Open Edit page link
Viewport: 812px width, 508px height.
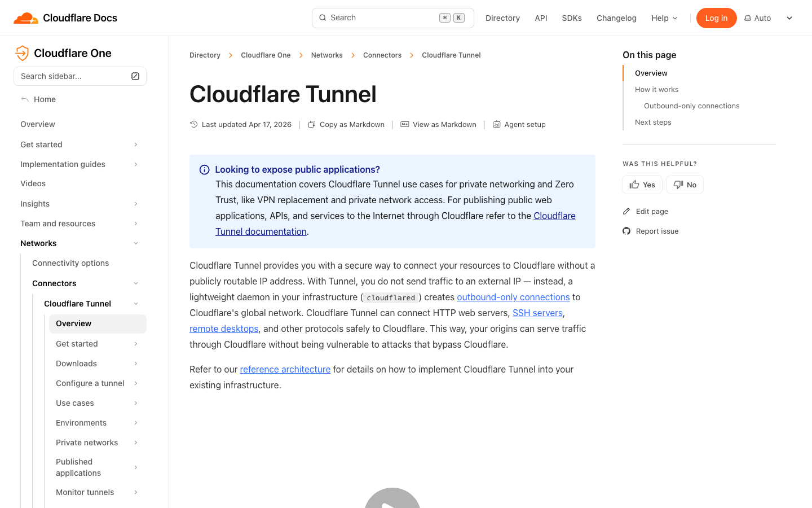coord(646,211)
